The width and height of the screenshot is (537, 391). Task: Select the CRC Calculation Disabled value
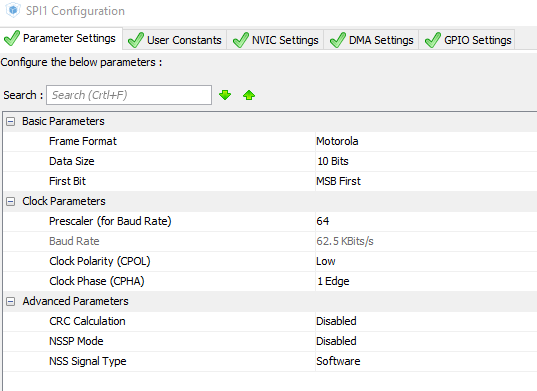coord(336,321)
